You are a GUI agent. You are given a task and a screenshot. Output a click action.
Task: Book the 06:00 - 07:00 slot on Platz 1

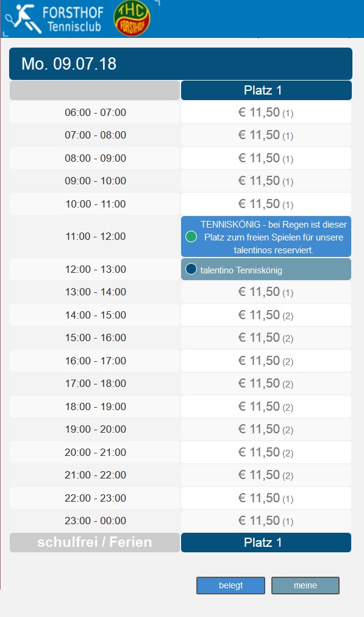266,112
